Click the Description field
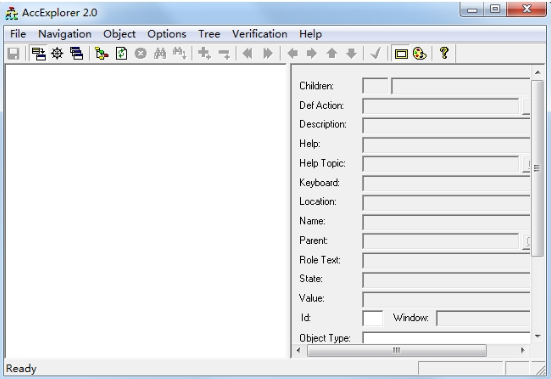Screen dimensions: 551x379 pyautogui.click(x=446, y=125)
